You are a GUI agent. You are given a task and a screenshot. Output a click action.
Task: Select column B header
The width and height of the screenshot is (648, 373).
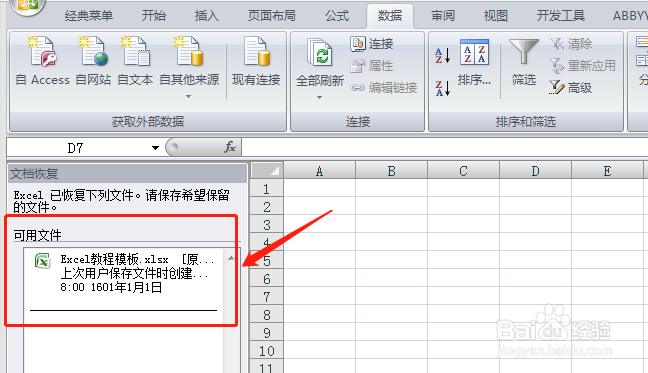pyautogui.click(x=391, y=171)
